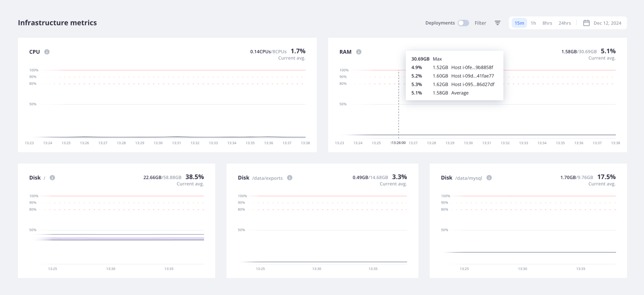644x295 pixels.
Task: Open the calendar icon date picker
Action: (586, 23)
